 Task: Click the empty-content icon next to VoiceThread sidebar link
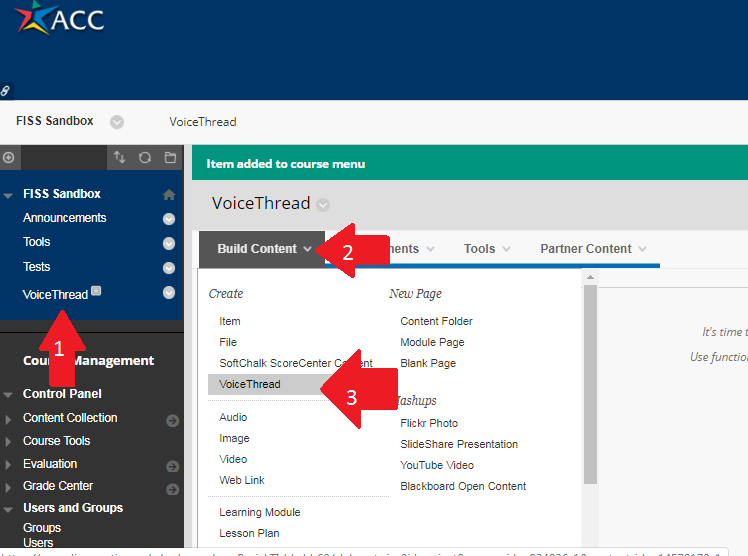coord(96,290)
